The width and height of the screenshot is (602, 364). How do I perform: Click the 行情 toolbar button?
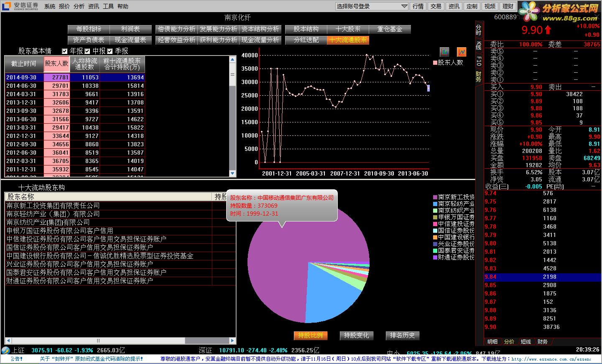click(x=418, y=6)
